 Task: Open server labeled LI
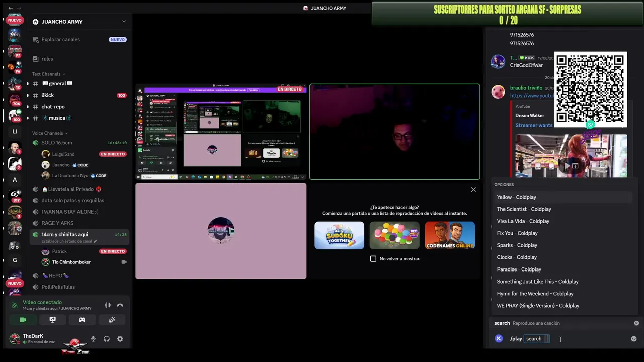[15, 132]
